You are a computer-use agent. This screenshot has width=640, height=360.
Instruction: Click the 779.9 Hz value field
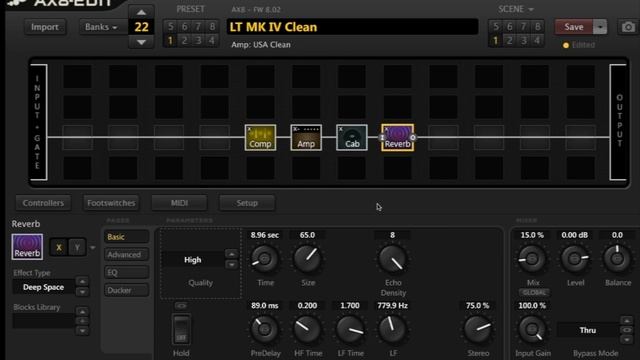click(392, 306)
